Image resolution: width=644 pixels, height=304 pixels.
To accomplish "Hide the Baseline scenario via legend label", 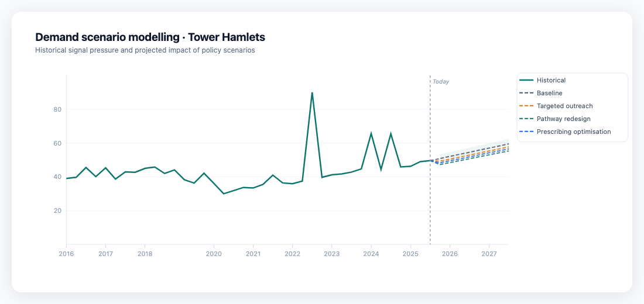I will point(549,93).
